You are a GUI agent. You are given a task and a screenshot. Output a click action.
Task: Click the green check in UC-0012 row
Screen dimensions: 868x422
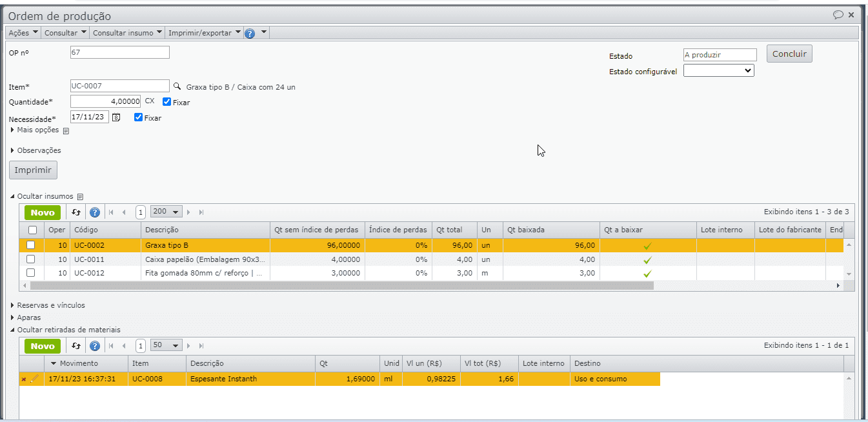(647, 274)
